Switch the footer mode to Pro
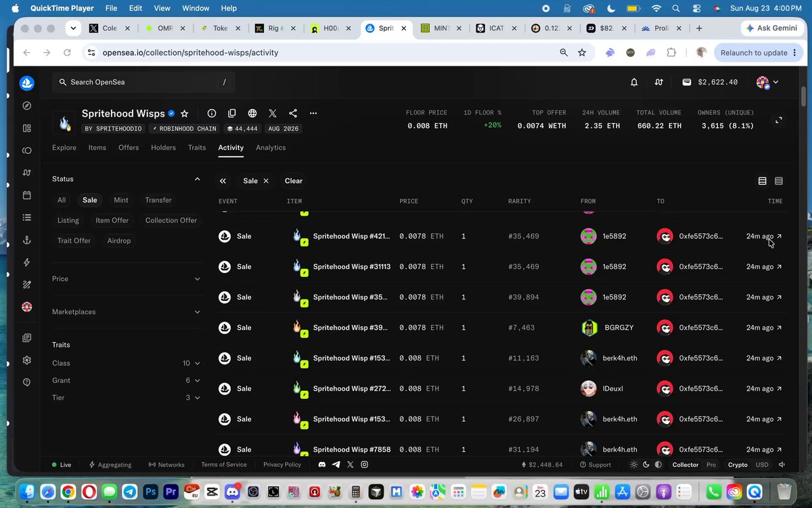The height and width of the screenshot is (508, 812). tap(711, 465)
